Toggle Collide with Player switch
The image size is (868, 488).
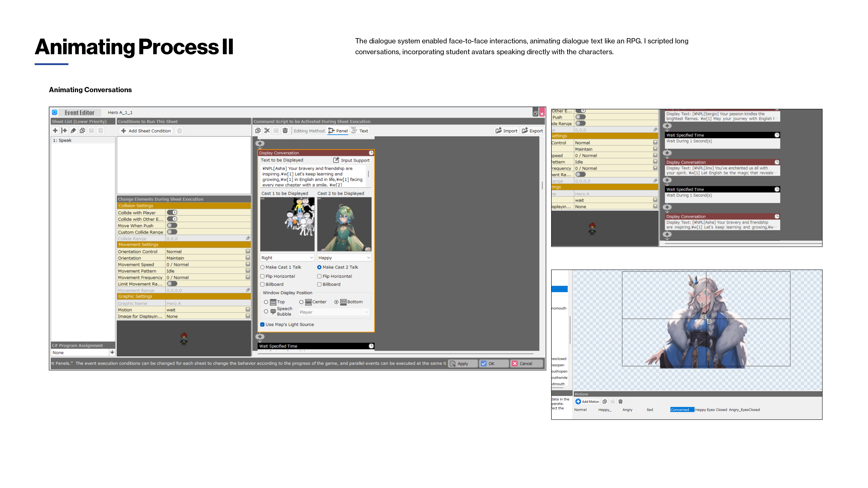click(172, 213)
